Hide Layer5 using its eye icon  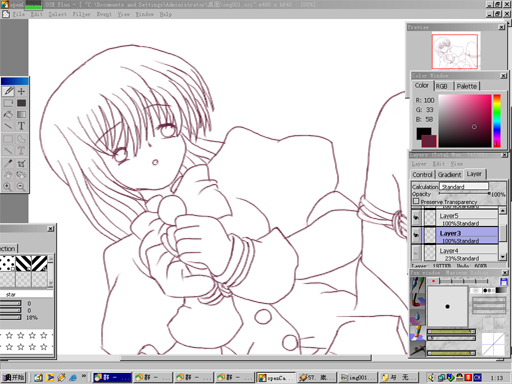(x=416, y=218)
